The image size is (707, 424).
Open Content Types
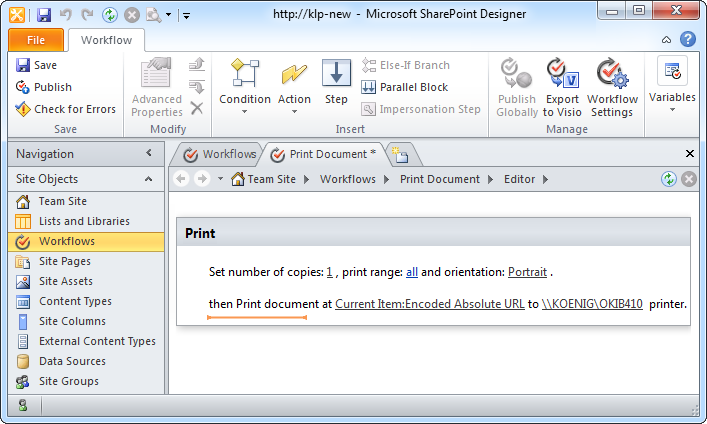pyautogui.click(x=86, y=301)
